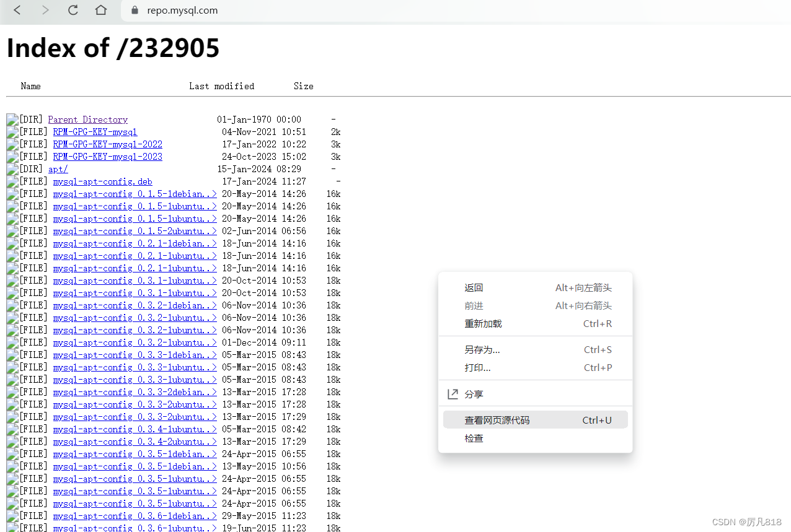Choose 另存为… in the context menu
Viewport: 791px width, 532px height.
tap(480, 349)
